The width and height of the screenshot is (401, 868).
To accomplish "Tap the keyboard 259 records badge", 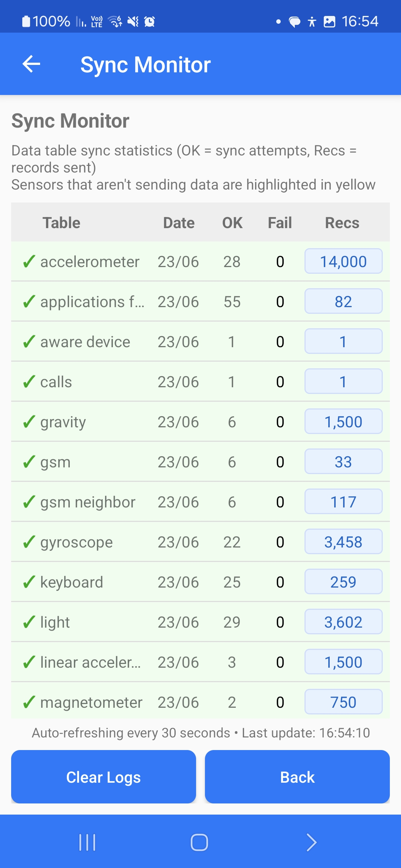I will point(343,582).
